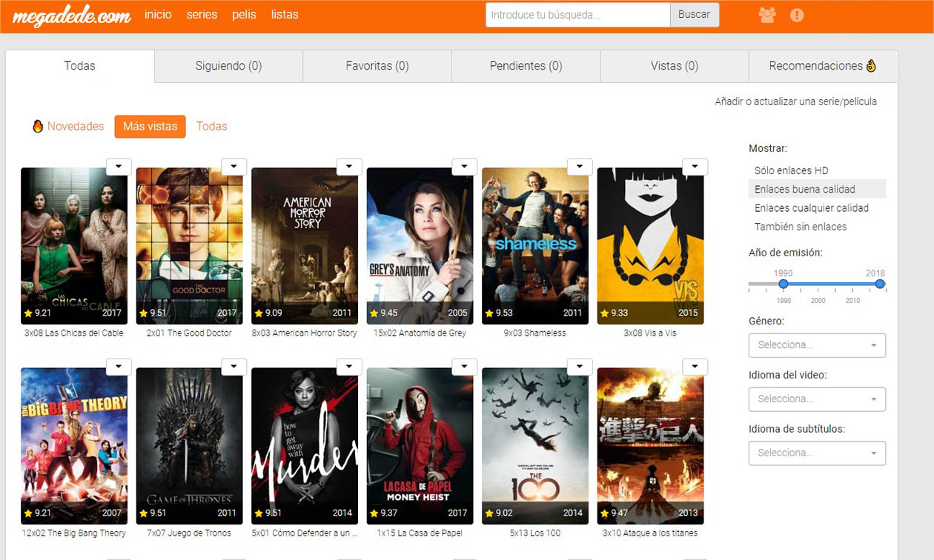Screen dimensions: 934x560
Task: Open the dropdown arrow on Vis a Vis poster
Action: pyautogui.click(x=695, y=167)
